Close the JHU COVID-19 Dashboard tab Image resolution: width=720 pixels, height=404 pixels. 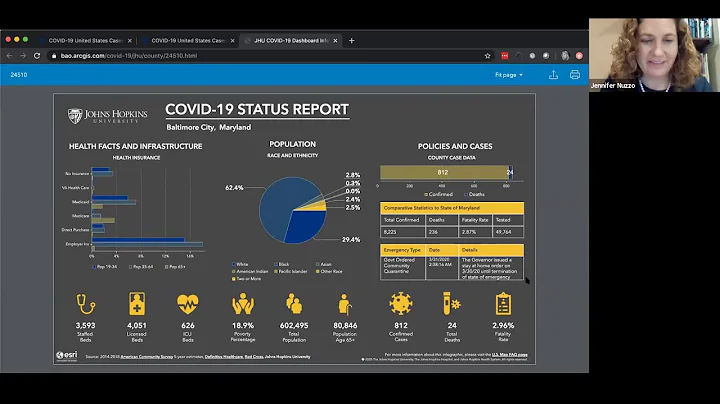(x=335, y=40)
